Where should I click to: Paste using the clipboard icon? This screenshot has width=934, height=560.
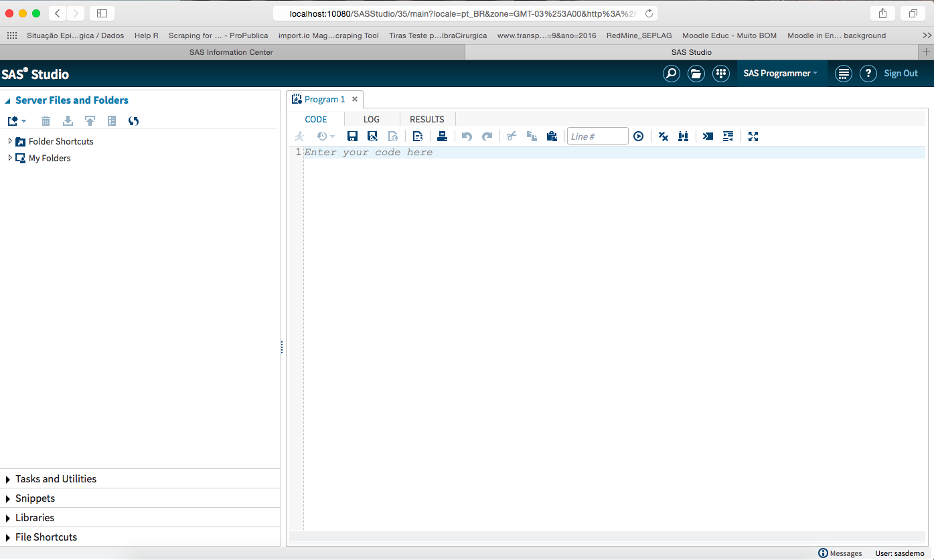pos(552,136)
